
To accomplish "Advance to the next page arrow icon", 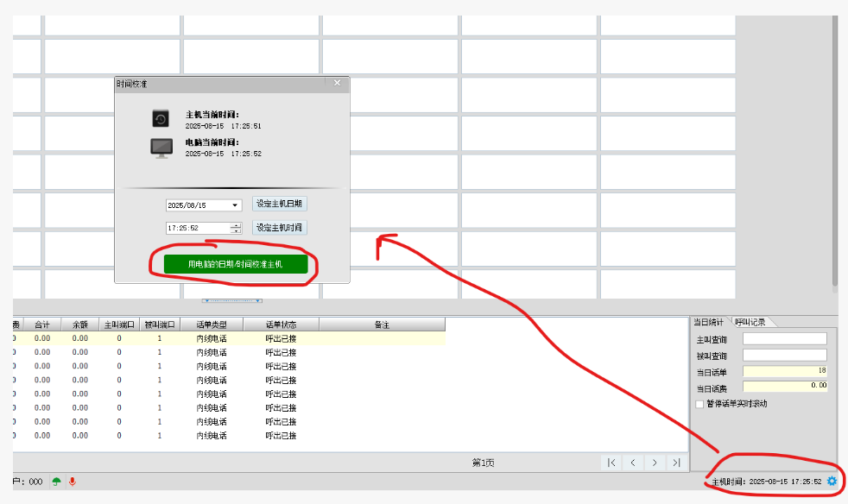I will pos(655,463).
